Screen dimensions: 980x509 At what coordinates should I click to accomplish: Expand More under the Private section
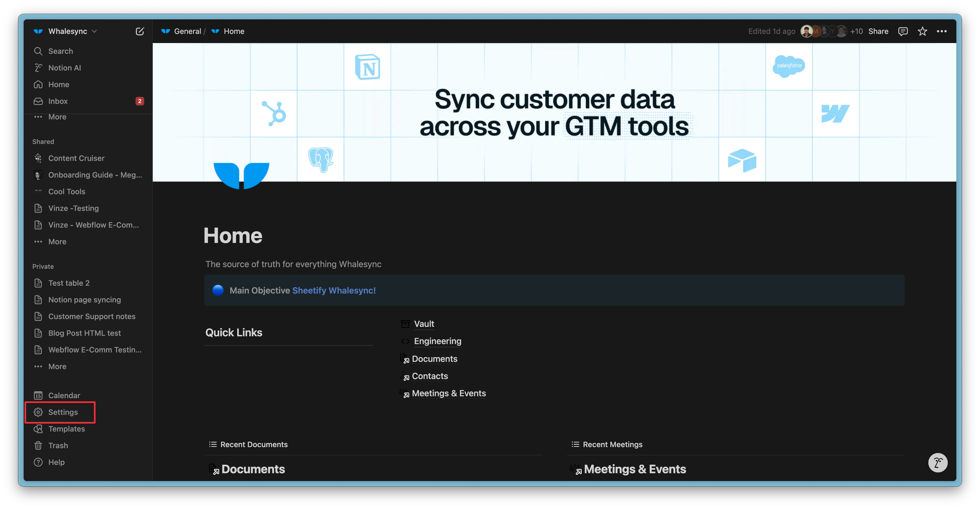pyautogui.click(x=57, y=367)
